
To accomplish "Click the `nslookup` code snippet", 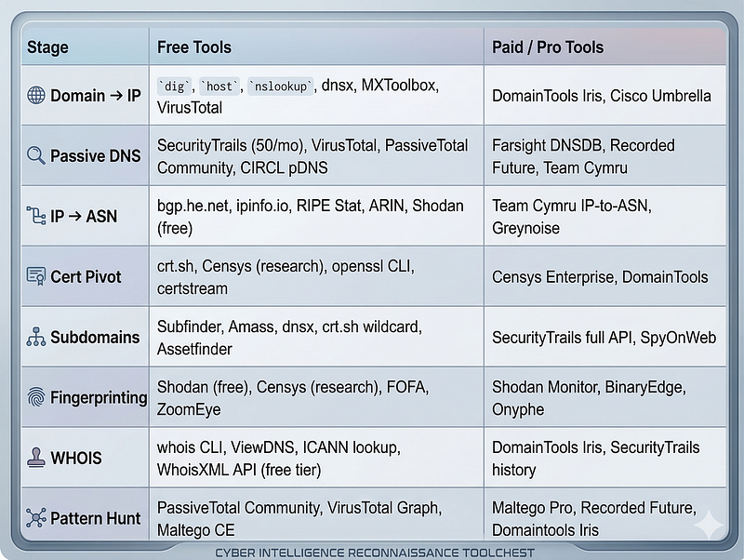I will pyautogui.click(x=281, y=87).
